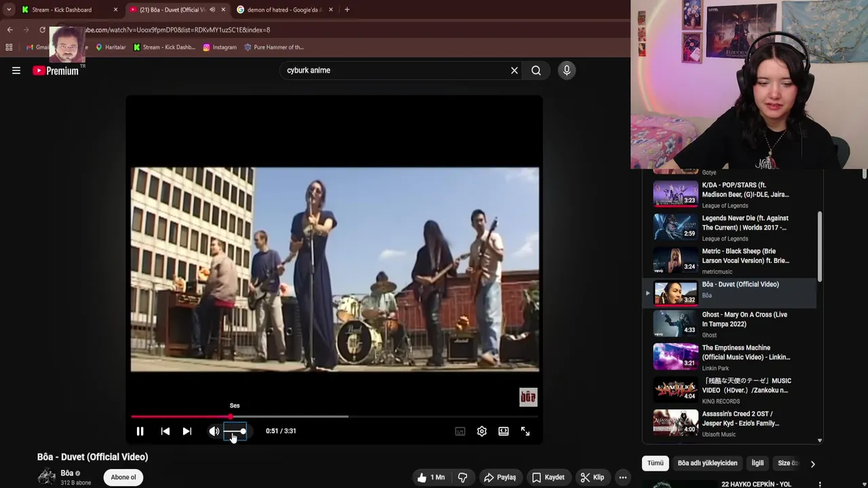Image resolution: width=868 pixels, height=488 pixels.
Task: Go to YouTube Premium home logo
Action: click(x=56, y=70)
